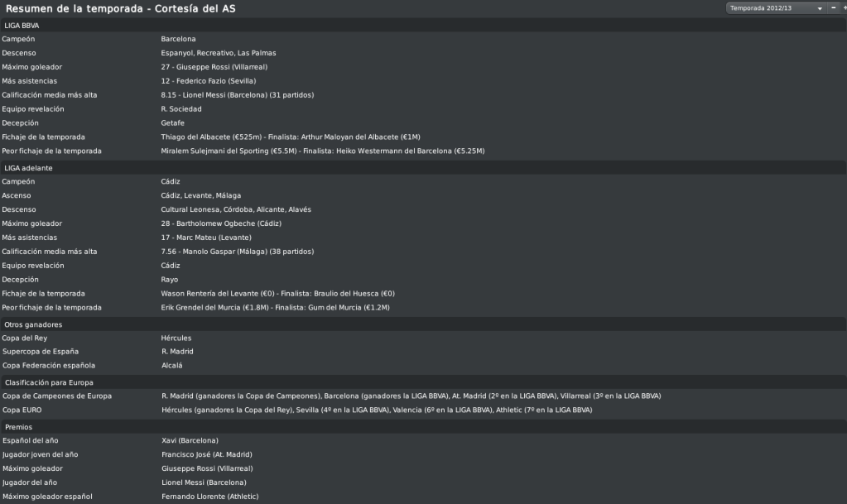This screenshot has height=504, width=847.
Task: Select the LIGA adelante section header
Action: 424,168
